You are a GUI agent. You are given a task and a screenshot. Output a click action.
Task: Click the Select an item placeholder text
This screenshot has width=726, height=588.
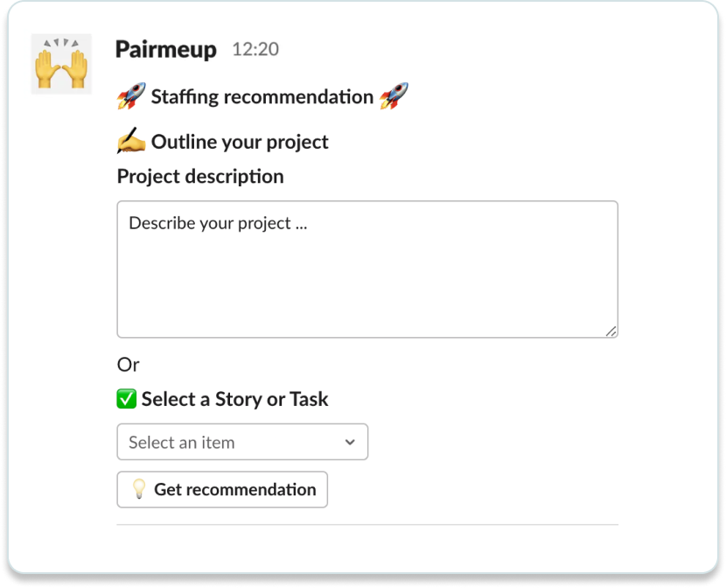(x=182, y=443)
